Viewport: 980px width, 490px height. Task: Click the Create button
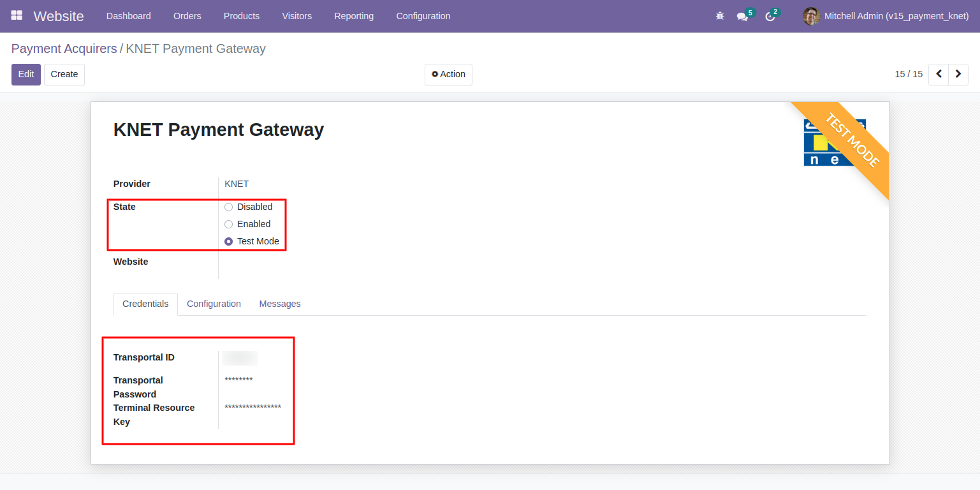click(64, 74)
